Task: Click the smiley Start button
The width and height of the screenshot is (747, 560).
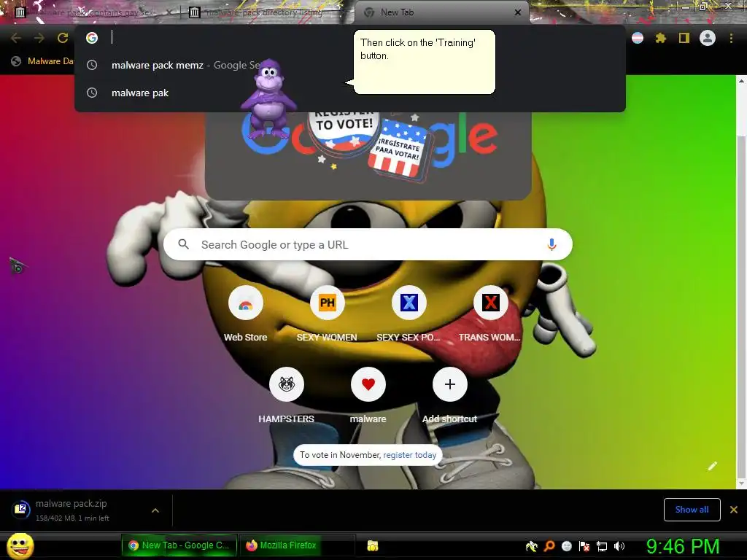Action: click(20, 545)
